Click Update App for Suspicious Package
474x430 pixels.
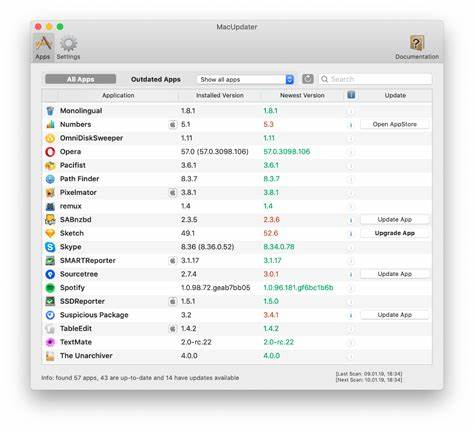(x=395, y=315)
